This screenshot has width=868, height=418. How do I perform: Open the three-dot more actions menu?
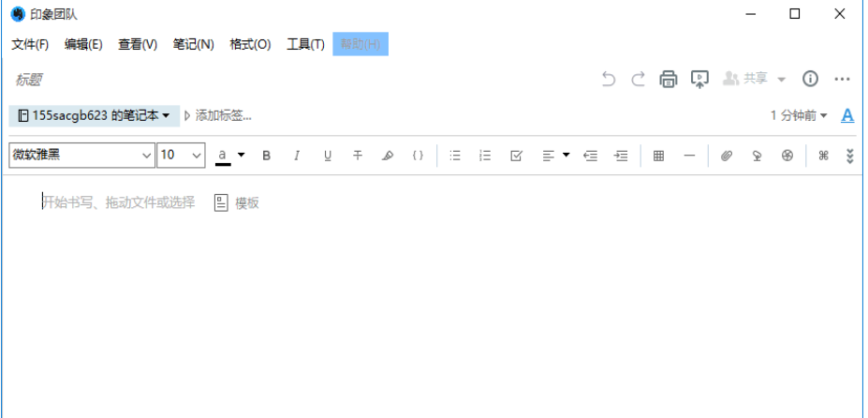coord(842,80)
